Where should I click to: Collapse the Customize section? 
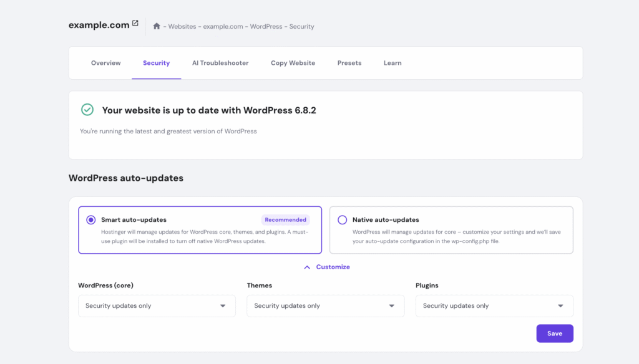(326, 267)
